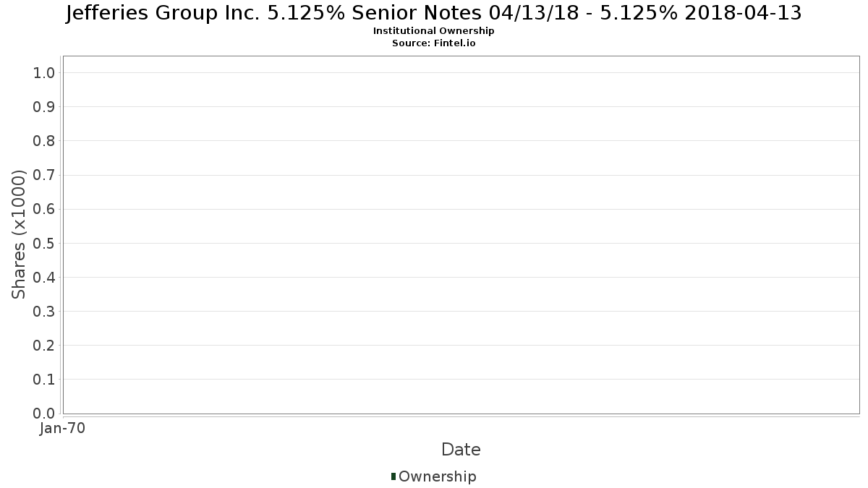
Task: Click the Date x-axis title
Action: click(461, 450)
